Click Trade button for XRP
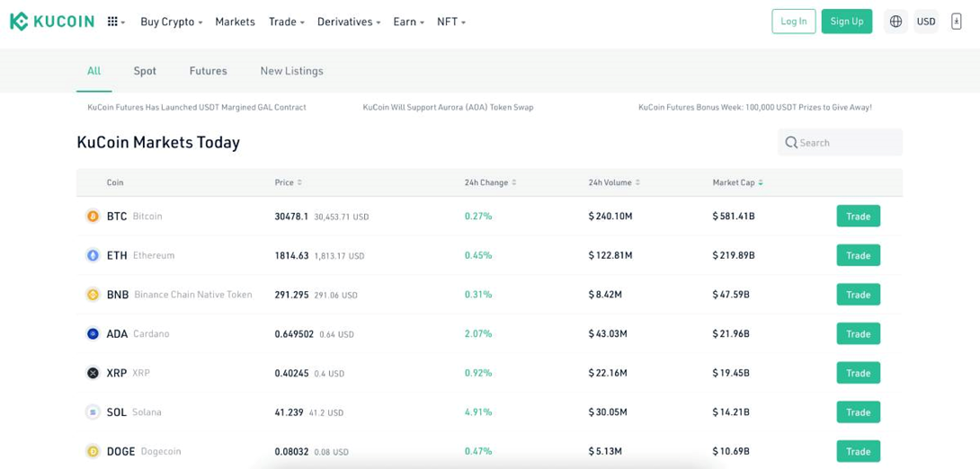 pos(858,373)
